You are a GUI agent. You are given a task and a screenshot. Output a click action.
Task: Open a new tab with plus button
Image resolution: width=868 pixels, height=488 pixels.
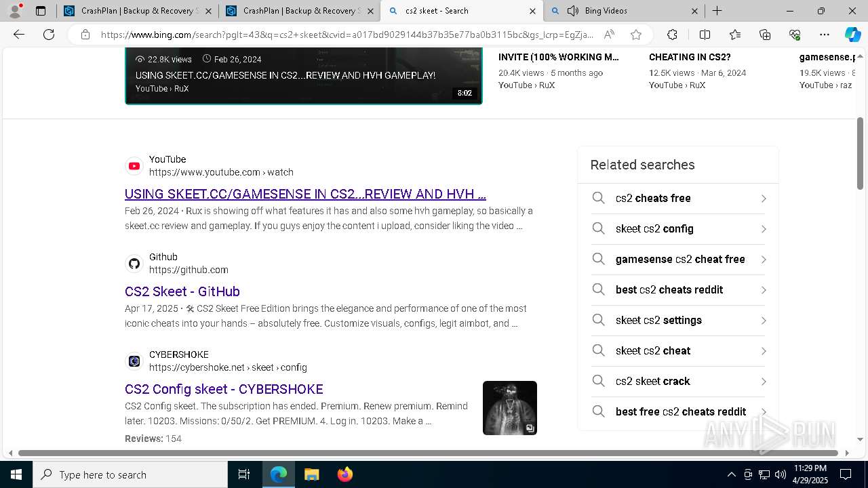coord(717,11)
